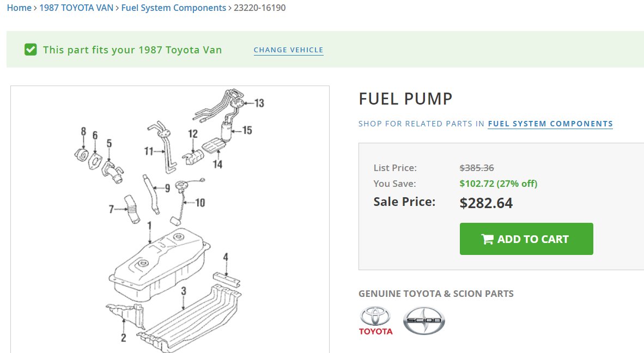
Task: Select part 5 filler neck in diagram
Action: pos(112,172)
